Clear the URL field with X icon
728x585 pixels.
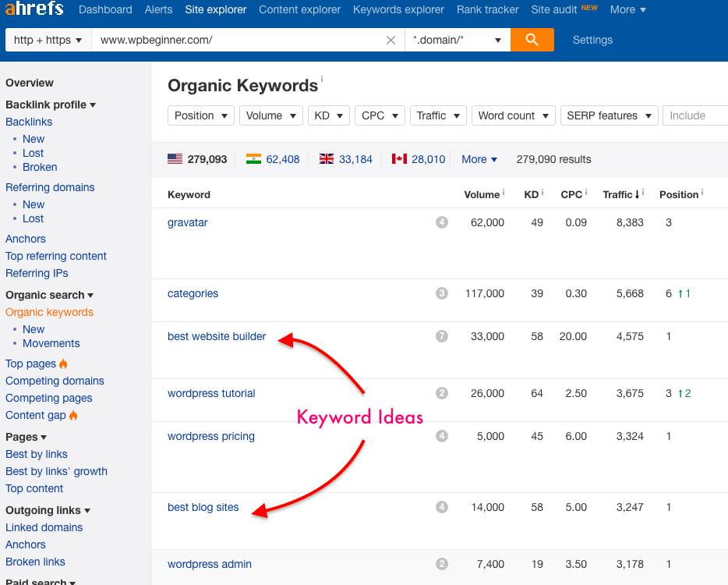pos(391,40)
